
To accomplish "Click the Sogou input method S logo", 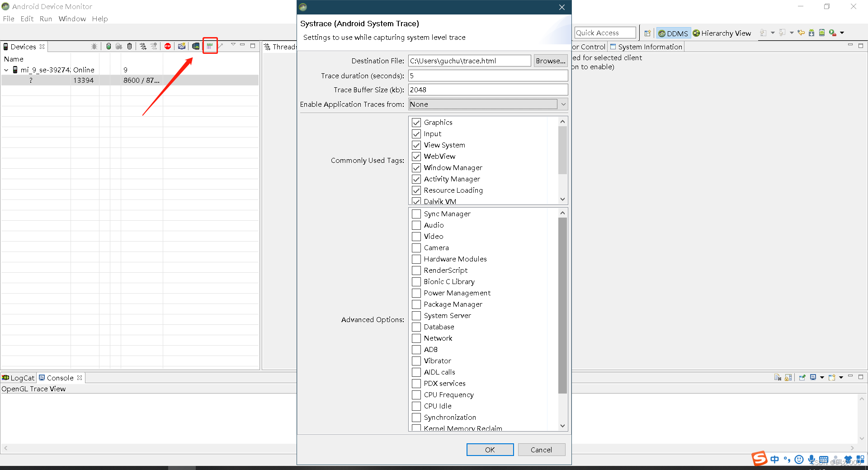I will [759, 459].
